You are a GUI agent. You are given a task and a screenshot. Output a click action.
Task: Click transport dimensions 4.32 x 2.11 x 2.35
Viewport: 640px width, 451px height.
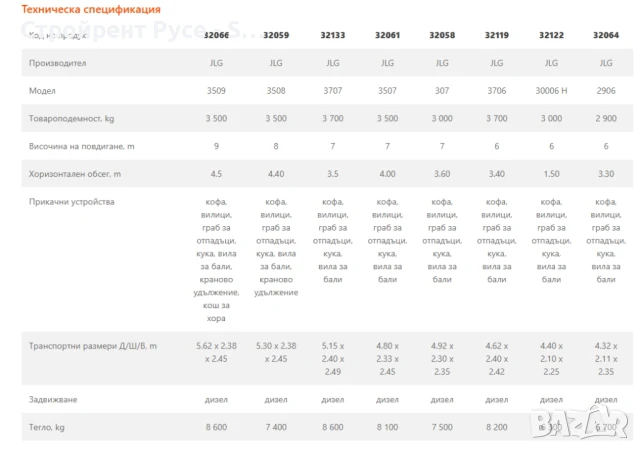[606, 359]
